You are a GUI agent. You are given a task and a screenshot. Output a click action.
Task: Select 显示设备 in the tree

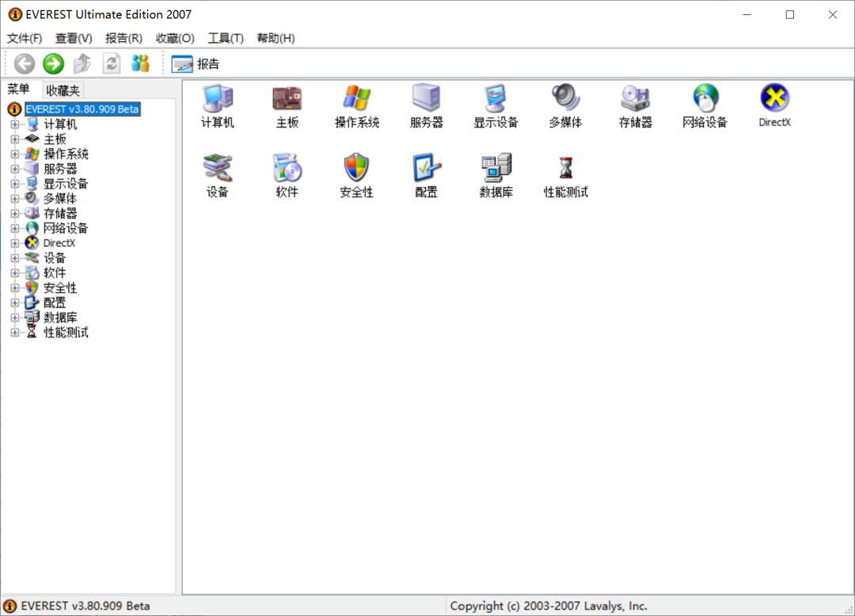pos(66,184)
